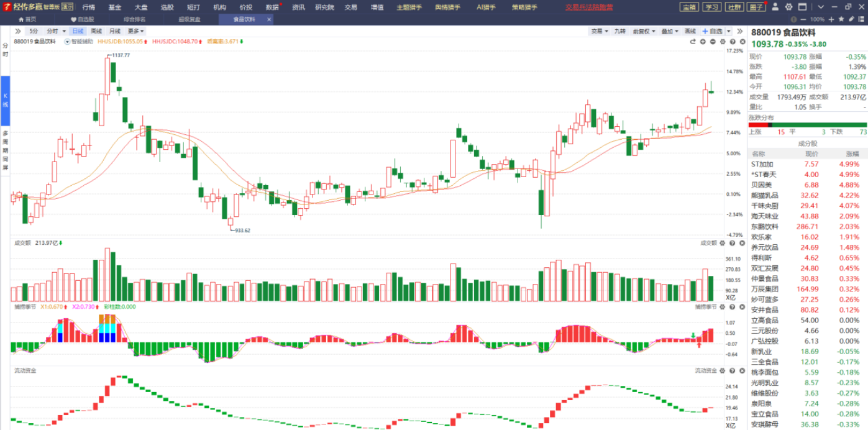Open the chart 交易 dropdown
The image size is (868, 430).
(599, 31)
